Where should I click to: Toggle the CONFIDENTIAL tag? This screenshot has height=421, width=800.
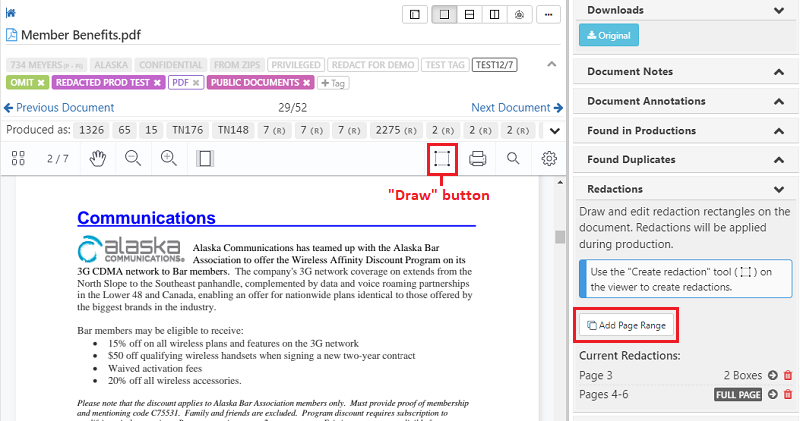pos(171,65)
